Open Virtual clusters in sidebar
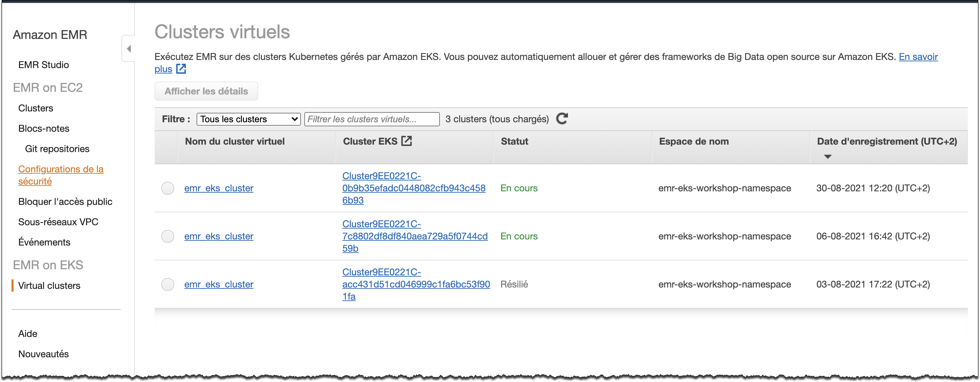 pos(49,285)
